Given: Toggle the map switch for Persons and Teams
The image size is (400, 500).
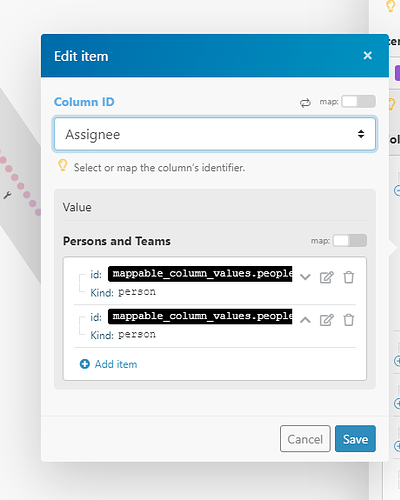Looking at the screenshot, I should [350, 240].
